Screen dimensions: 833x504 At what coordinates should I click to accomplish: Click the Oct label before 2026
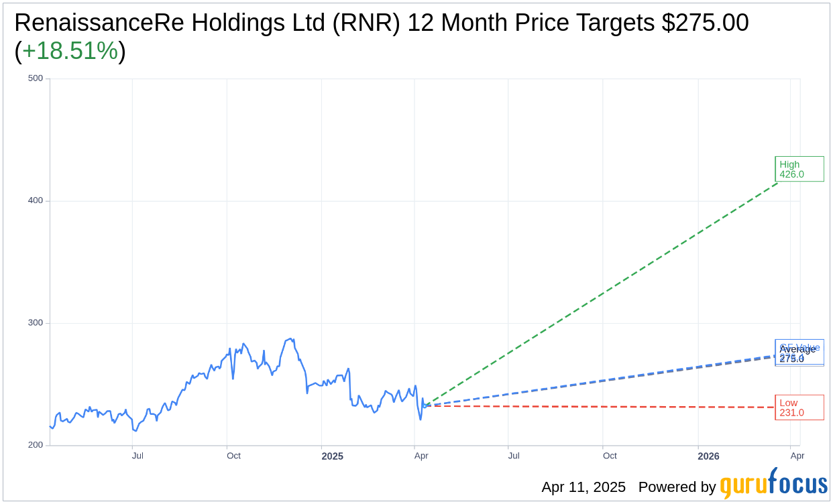click(610, 456)
